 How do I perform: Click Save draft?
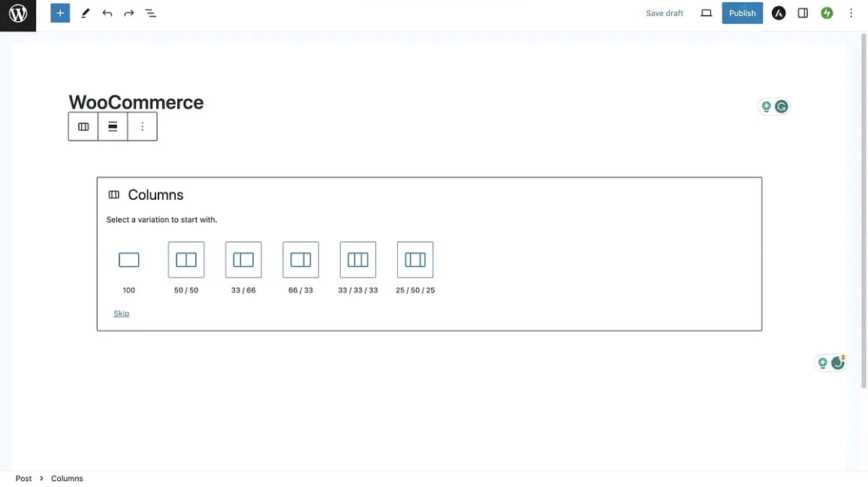pos(665,14)
